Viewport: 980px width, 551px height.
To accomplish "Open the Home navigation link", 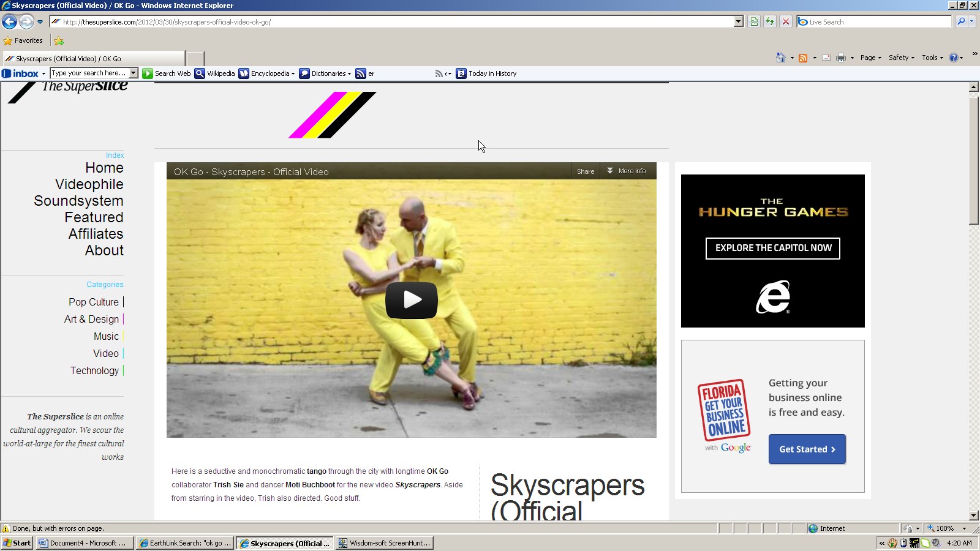I will [104, 168].
